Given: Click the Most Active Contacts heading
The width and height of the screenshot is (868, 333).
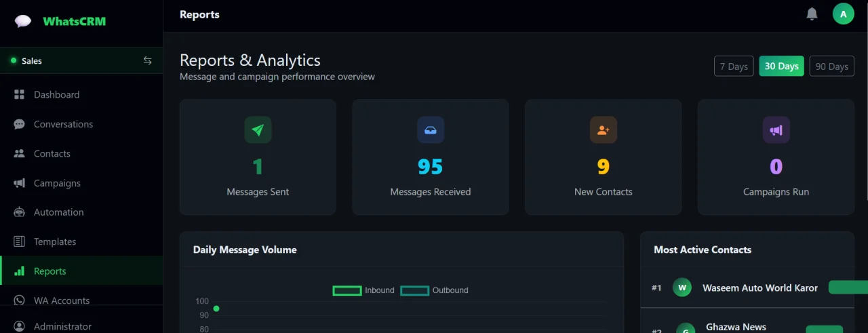Looking at the screenshot, I should [703, 250].
